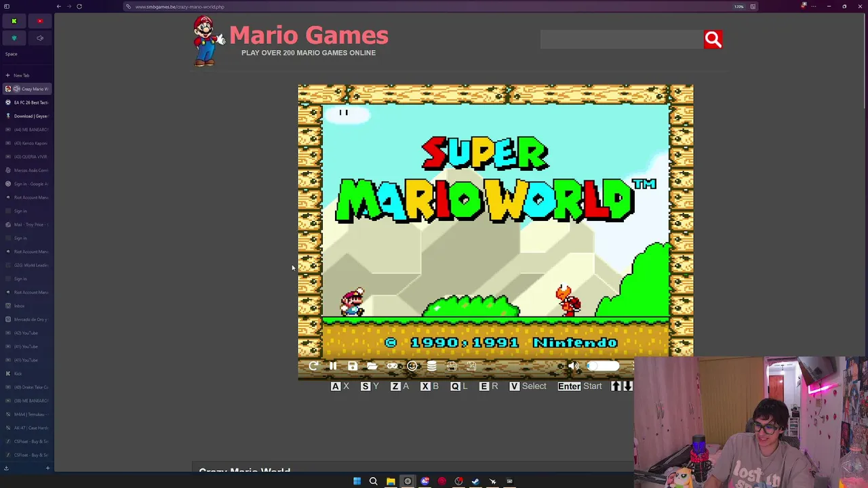The image size is (868, 488).
Task: Open the smiley face cheats icon
Action: pyautogui.click(x=412, y=366)
